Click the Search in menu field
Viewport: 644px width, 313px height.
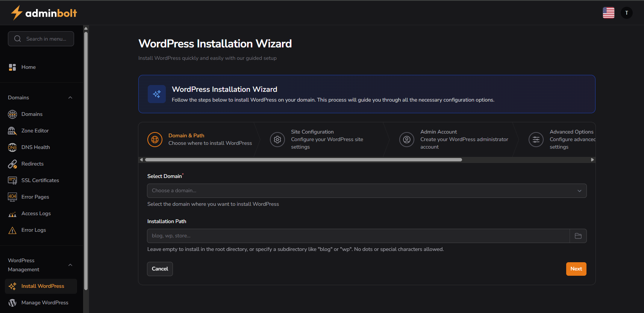(x=41, y=39)
